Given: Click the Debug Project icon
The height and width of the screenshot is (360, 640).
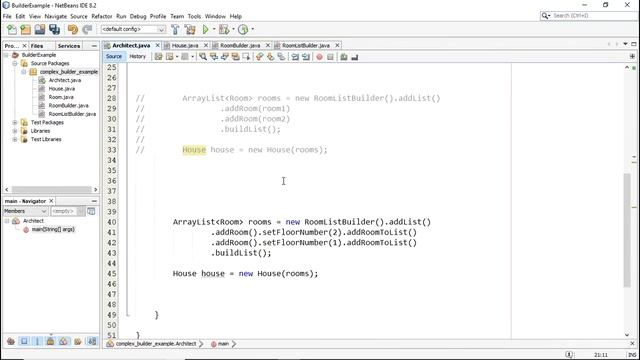Looking at the screenshot, I should pyautogui.click(x=224, y=29).
